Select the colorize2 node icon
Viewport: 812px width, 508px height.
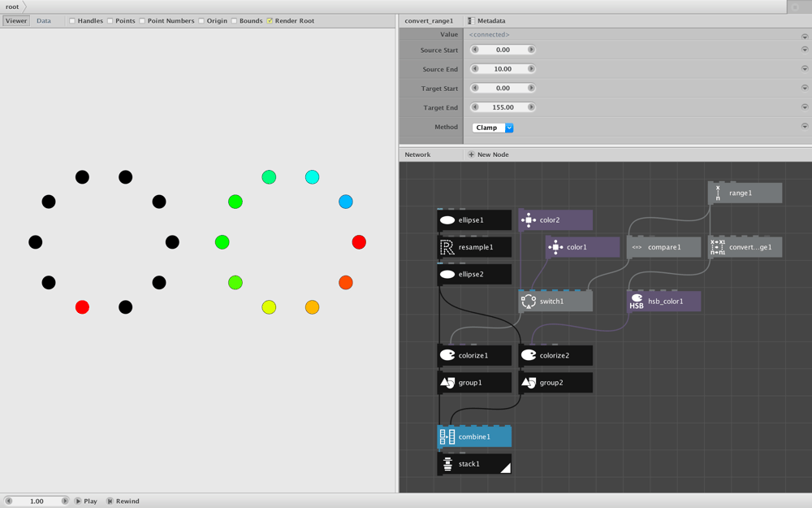pyautogui.click(x=529, y=356)
